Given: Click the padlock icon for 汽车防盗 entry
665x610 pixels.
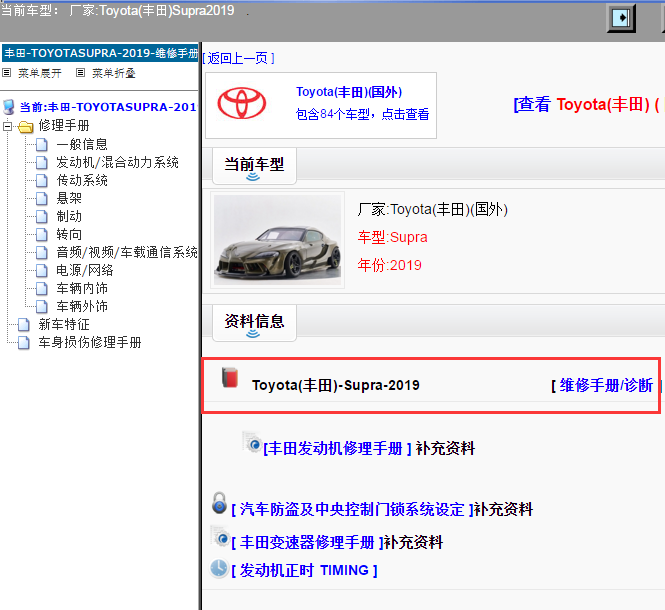Looking at the screenshot, I should [x=219, y=503].
